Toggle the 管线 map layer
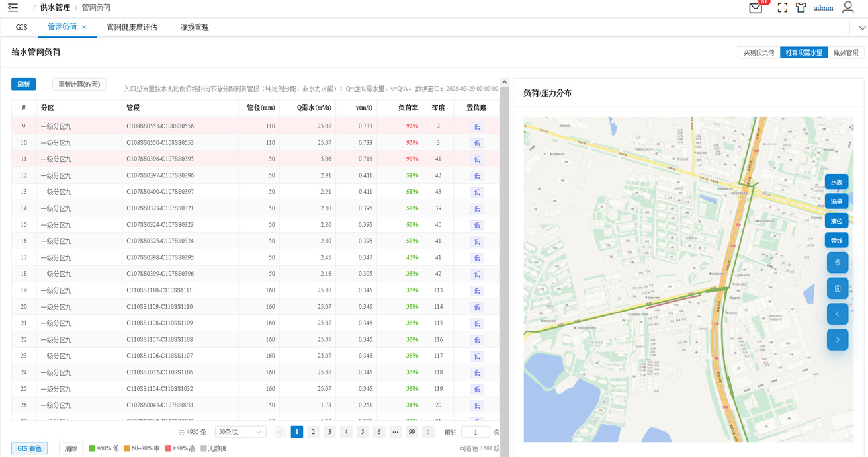 [x=837, y=241]
